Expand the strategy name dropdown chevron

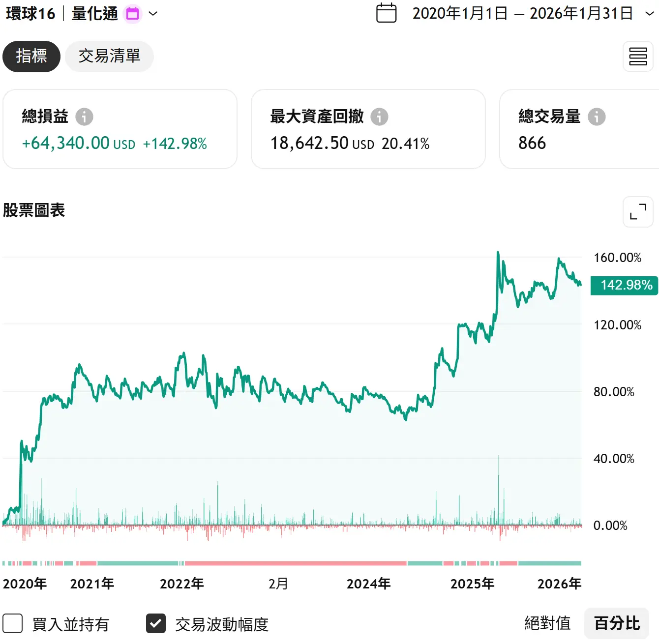point(153,14)
